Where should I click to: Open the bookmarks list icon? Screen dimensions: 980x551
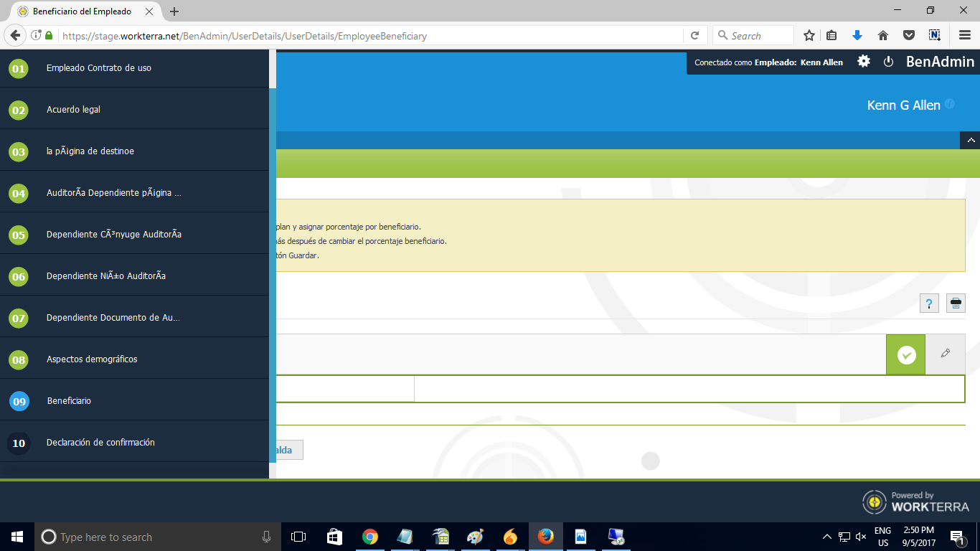832,36
